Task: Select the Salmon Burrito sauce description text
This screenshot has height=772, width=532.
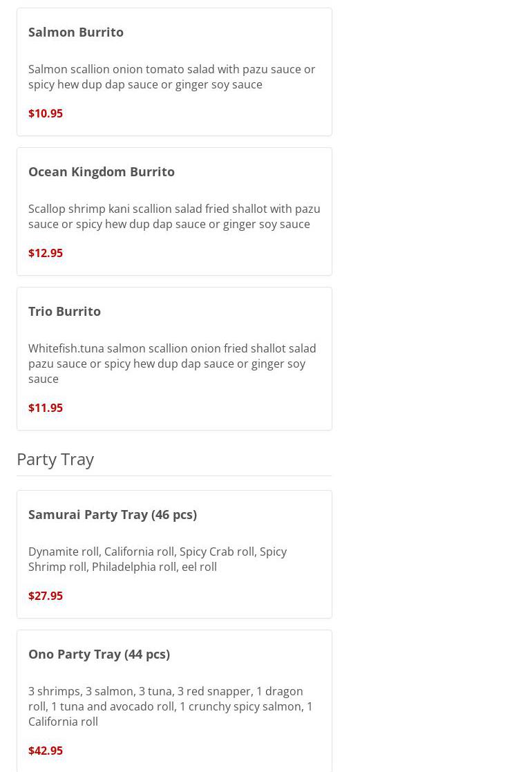Action: point(171,77)
